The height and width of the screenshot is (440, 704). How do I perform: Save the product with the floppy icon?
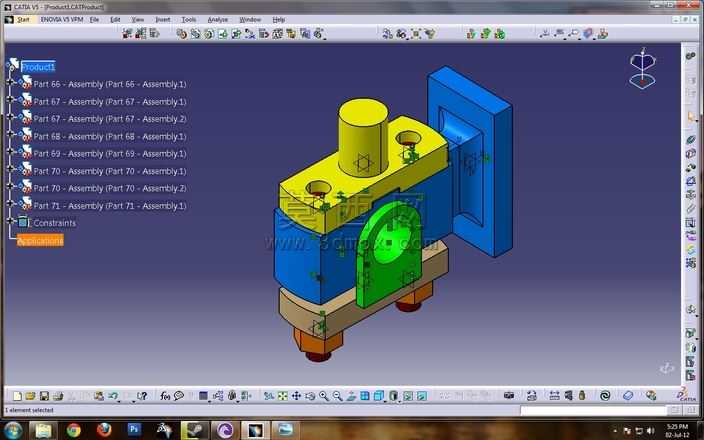coord(44,396)
